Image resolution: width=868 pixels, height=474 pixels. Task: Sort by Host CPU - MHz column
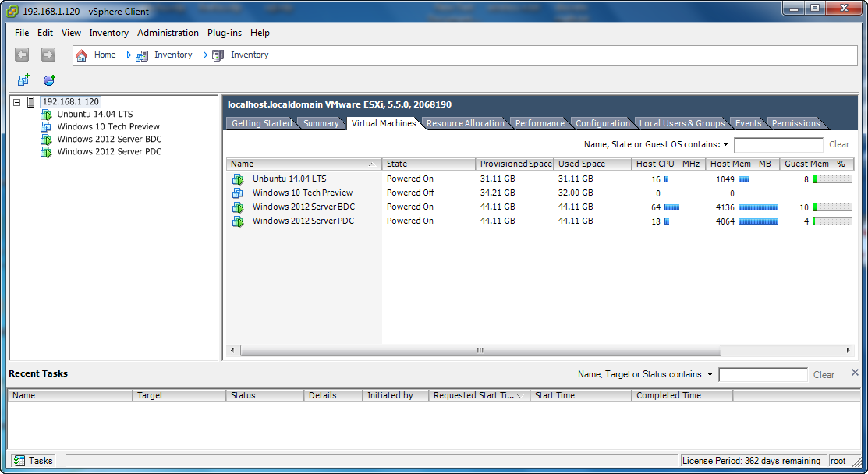668,164
